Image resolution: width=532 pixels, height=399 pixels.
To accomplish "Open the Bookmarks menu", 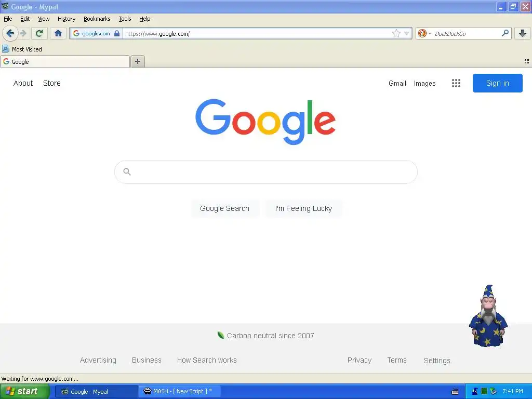I will pyautogui.click(x=97, y=19).
